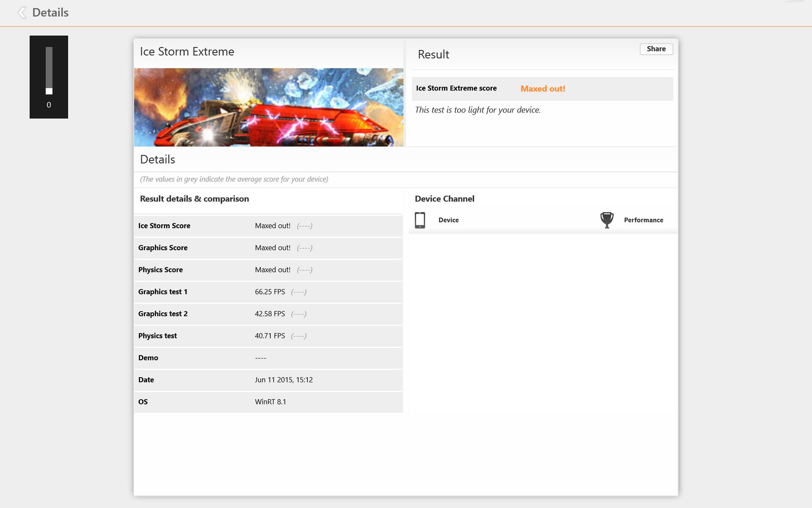The height and width of the screenshot is (508, 812).
Task: Select the 'Maxed out!' orange score text
Action: [x=543, y=89]
